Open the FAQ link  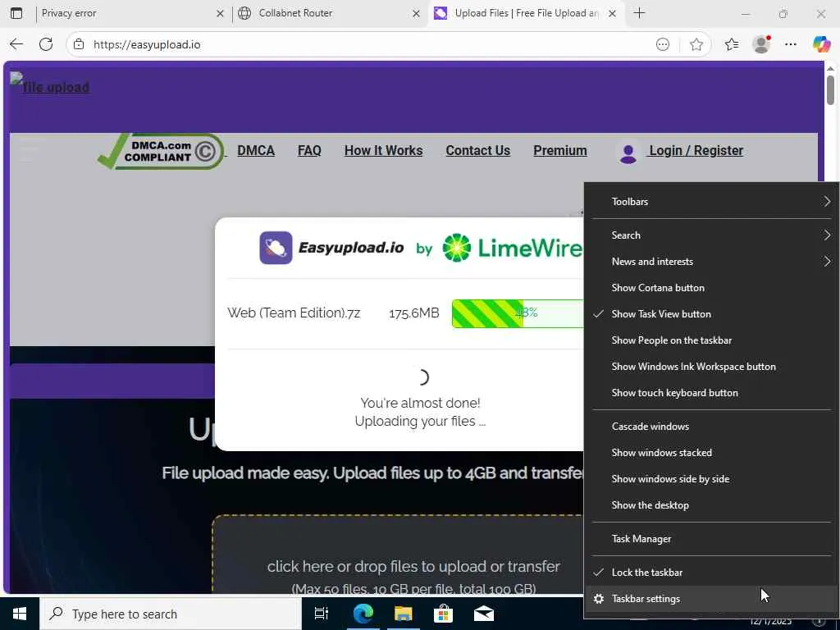[309, 151]
